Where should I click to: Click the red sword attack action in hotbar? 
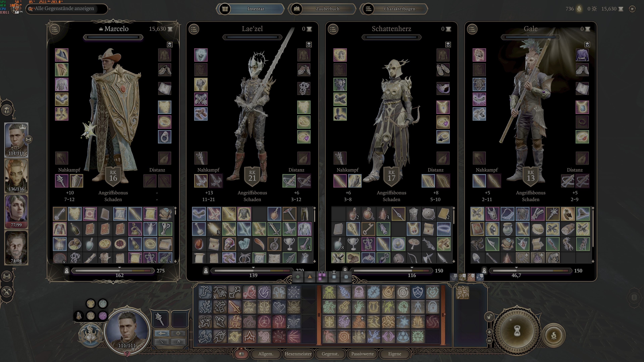point(234,307)
